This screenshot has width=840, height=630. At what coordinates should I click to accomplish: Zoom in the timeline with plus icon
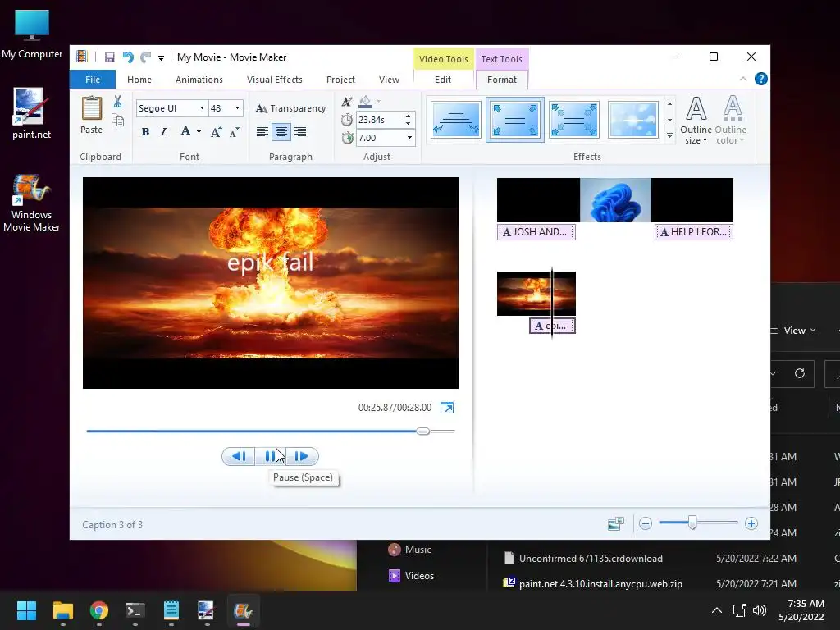point(751,523)
